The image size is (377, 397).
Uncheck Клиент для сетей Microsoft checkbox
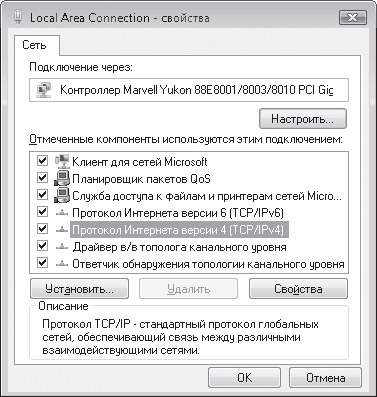42,161
